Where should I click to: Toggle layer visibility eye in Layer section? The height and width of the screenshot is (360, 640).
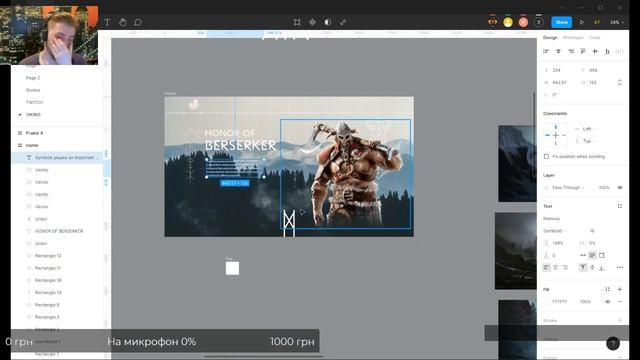pyautogui.click(x=620, y=188)
